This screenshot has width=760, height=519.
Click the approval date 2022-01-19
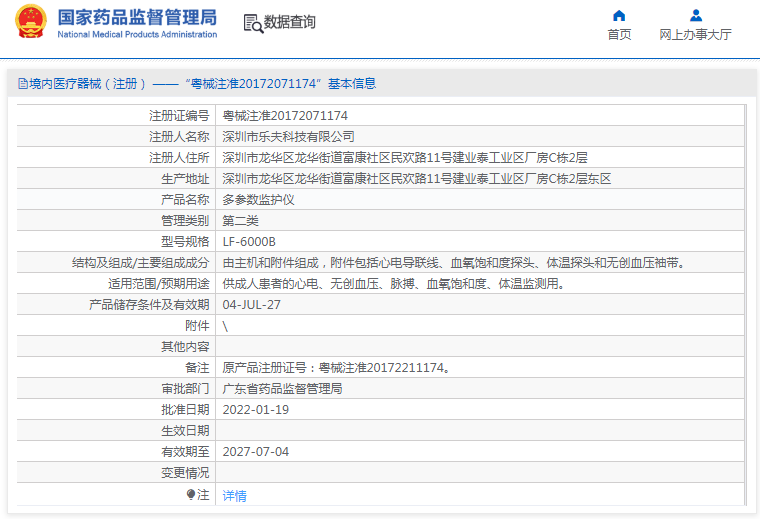[x=255, y=410]
